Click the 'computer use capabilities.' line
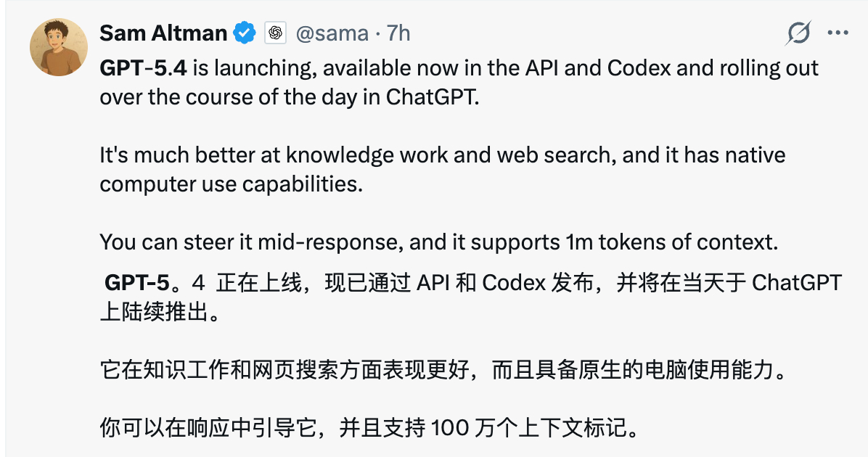 click(x=231, y=184)
